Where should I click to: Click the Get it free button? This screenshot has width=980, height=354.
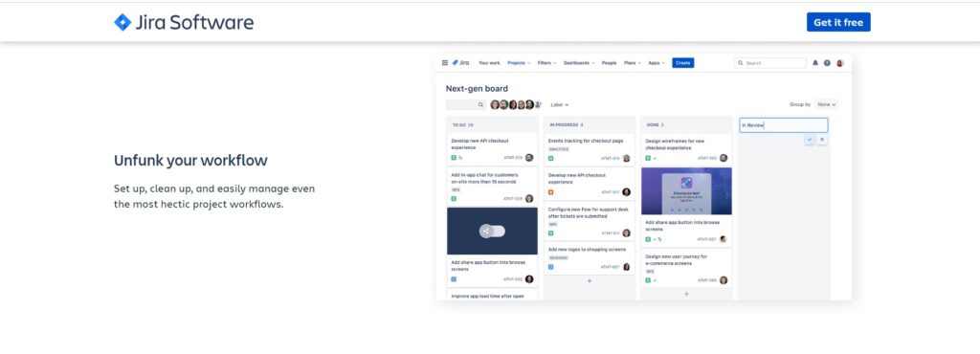(838, 22)
